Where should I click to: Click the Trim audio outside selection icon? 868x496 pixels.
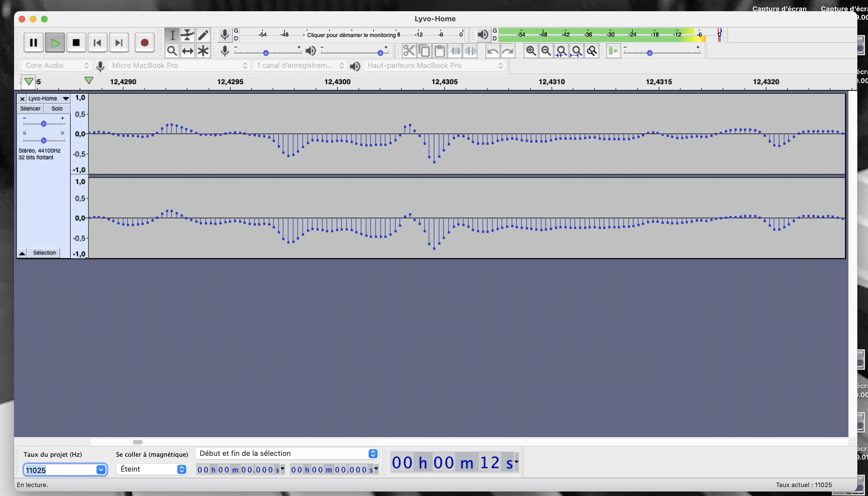coord(456,51)
